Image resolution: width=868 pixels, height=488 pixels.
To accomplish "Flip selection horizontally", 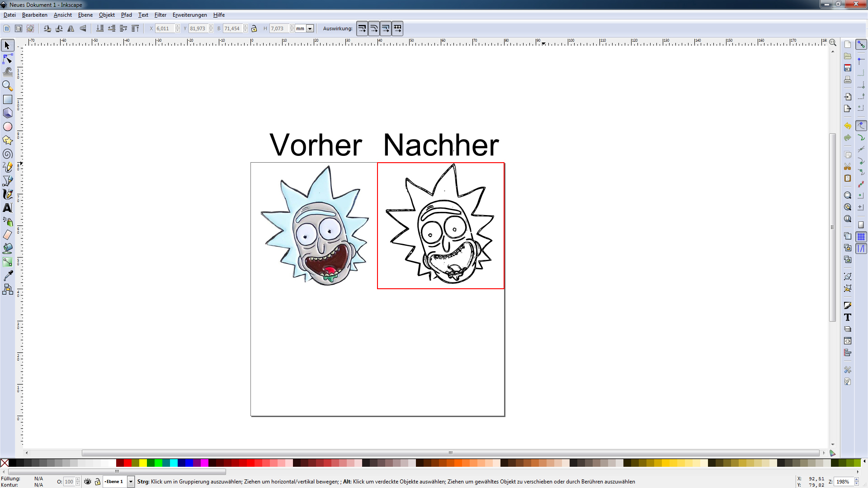I will (x=71, y=28).
